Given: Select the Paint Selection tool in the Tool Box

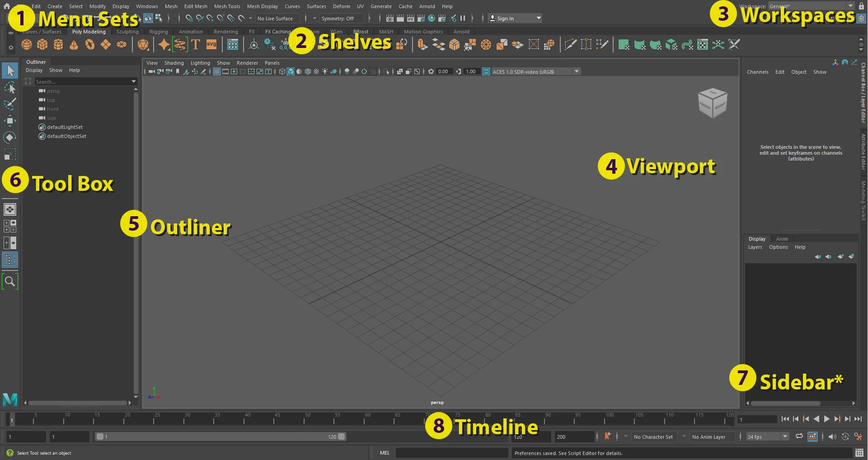Looking at the screenshot, I should pos(10,104).
